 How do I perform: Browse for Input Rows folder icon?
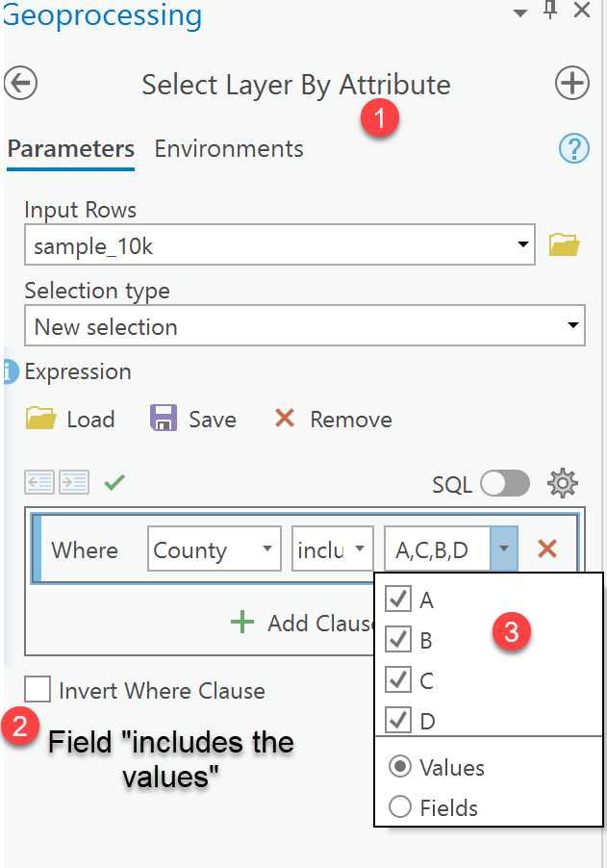point(564,245)
